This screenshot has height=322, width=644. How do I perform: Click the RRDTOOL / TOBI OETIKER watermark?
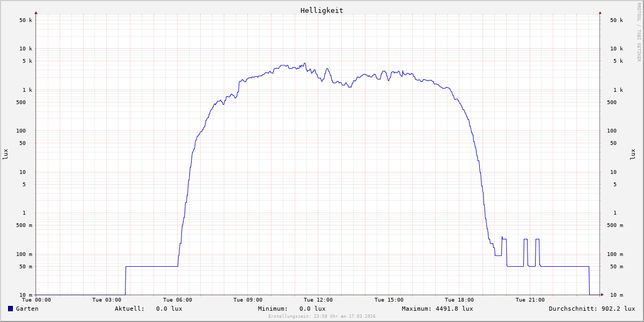click(x=639, y=32)
